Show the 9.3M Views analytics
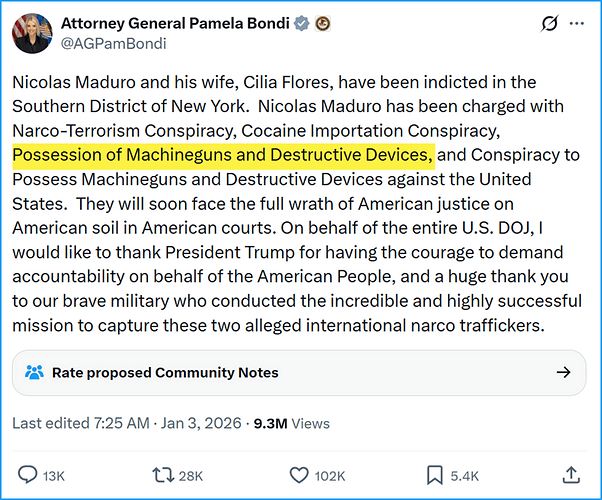Viewport: 602px width, 500px height. (x=290, y=423)
